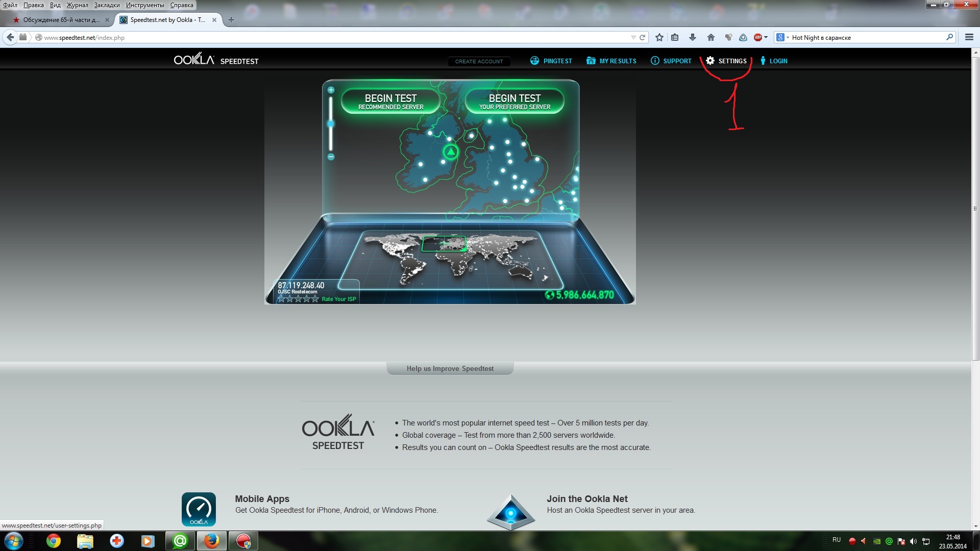Zoom out the map with the minus icon
Viewport: 980px width, 551px height.
pos(331,157)
